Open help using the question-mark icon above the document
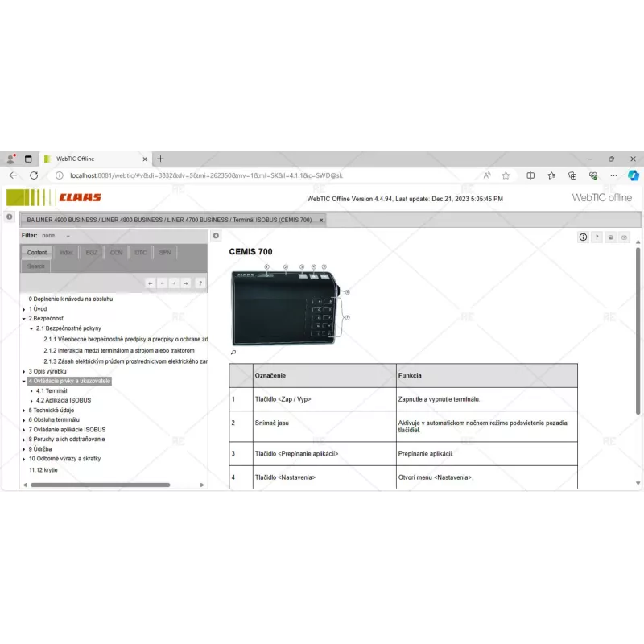 pyautogui.click(x=597, y=237)
